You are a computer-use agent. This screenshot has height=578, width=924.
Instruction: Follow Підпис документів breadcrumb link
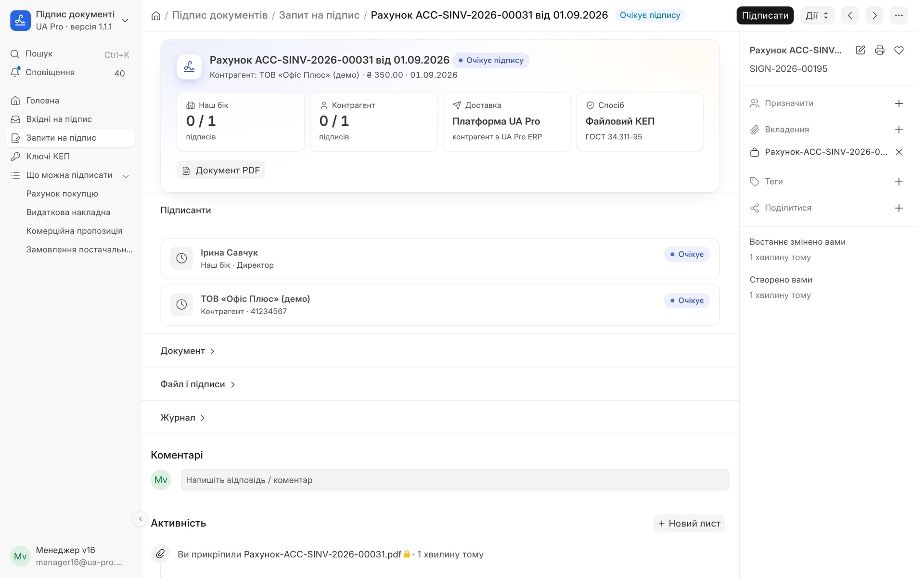coord(219,15)
